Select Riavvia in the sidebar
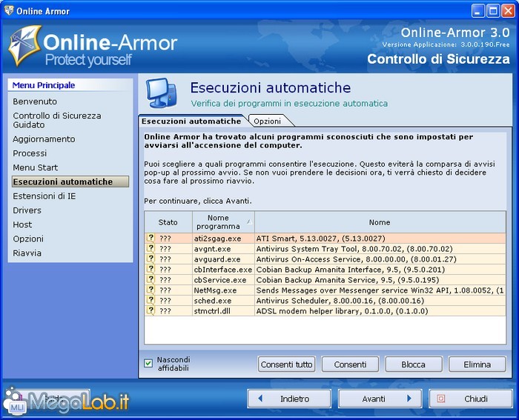The height and width of the screenshot is (420, 519). (x=27, y=253)
